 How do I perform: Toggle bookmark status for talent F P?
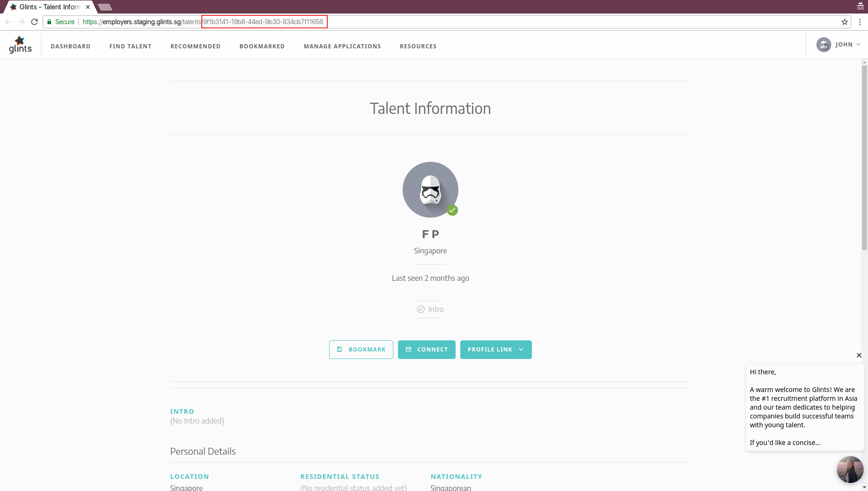pyautogui.click(x=361, y=349)
